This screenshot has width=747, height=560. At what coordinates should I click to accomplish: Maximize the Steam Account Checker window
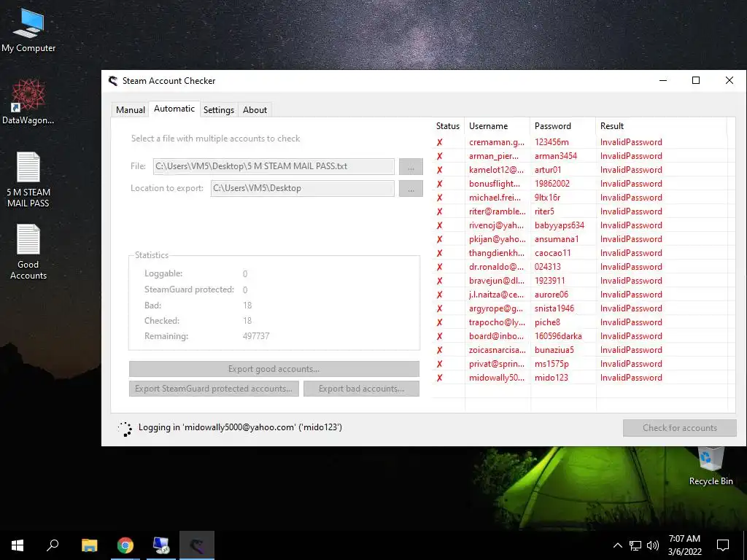(695, 80)
